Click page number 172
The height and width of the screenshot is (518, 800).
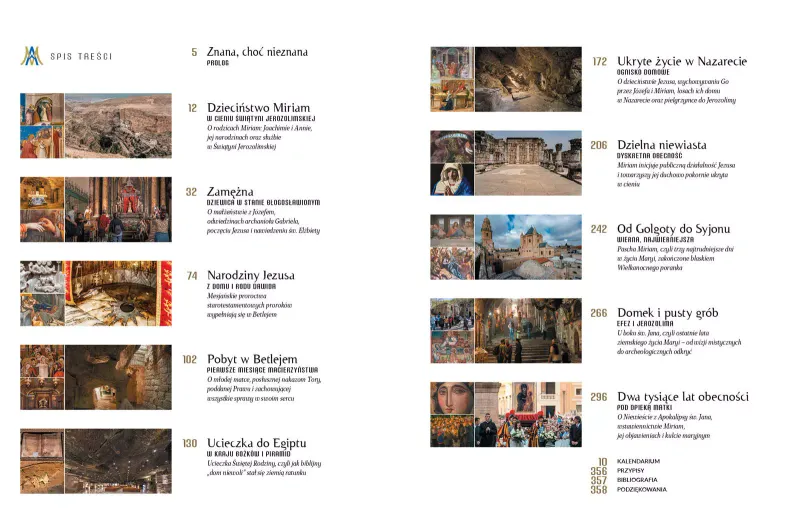click(x=599, y=62)
